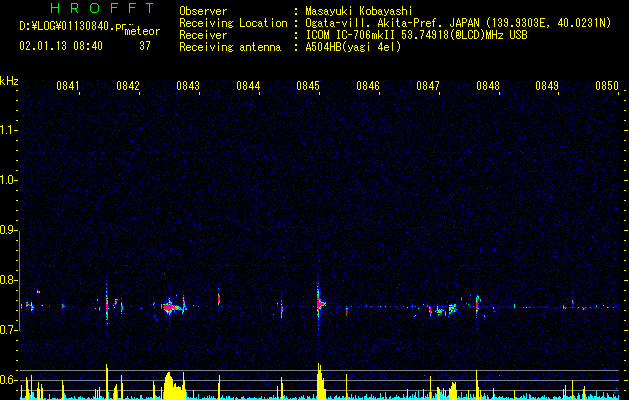Click the vertical echo streak before 0842
629x400 pixels.
click(107, 303)
